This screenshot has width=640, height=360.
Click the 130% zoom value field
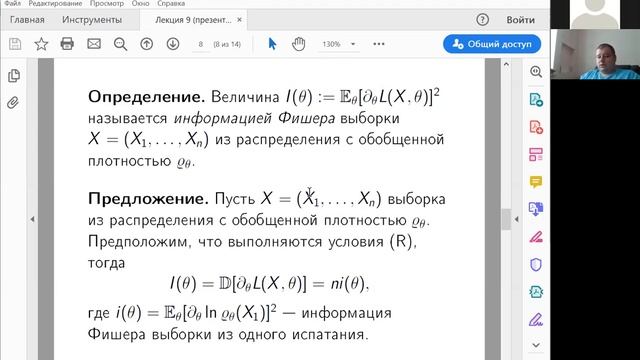[331, 44]
